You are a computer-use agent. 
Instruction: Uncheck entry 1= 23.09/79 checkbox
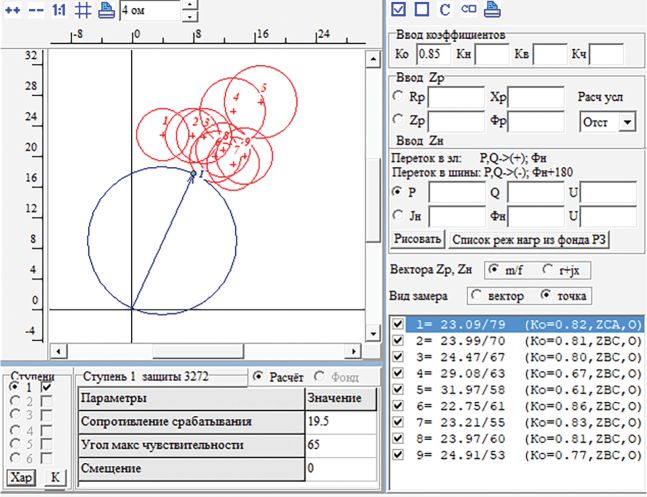(398, 323)
